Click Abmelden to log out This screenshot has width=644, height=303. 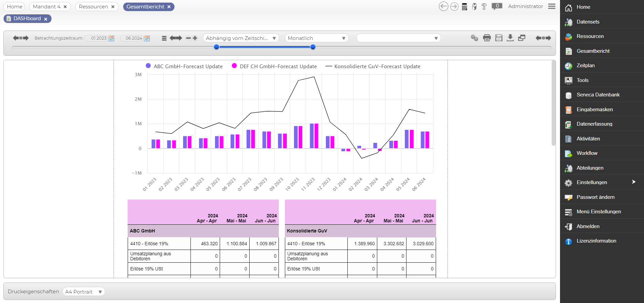[x=588, y=226]
